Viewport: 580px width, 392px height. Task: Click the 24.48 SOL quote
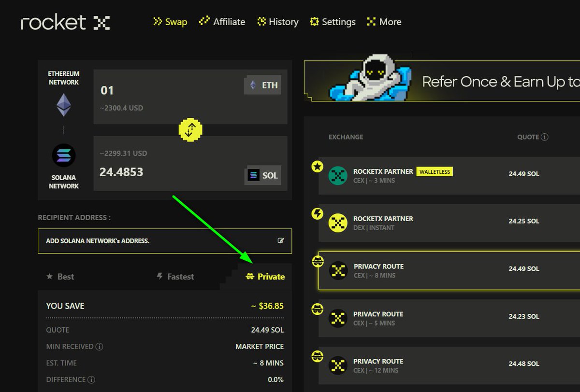coord(524,364)
